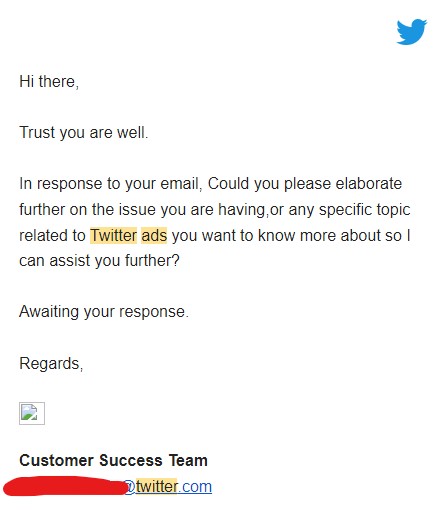Click the phrase "In response to your email"

click(x=109, y=184)
